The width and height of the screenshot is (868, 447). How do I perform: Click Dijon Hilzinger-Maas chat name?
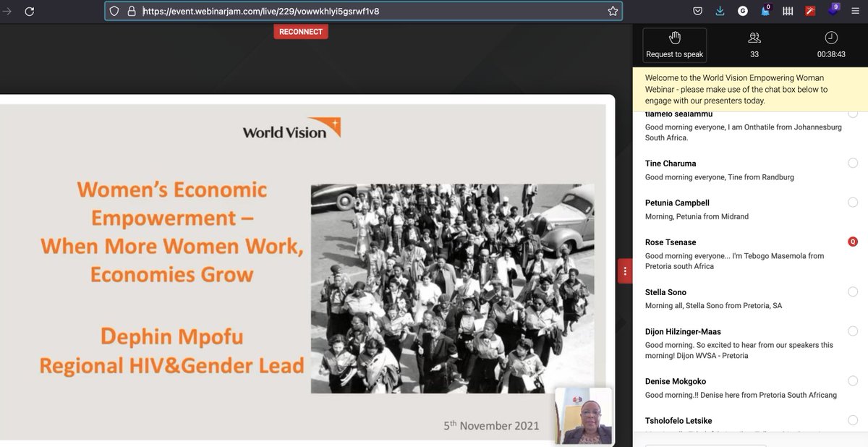[683, 332]
